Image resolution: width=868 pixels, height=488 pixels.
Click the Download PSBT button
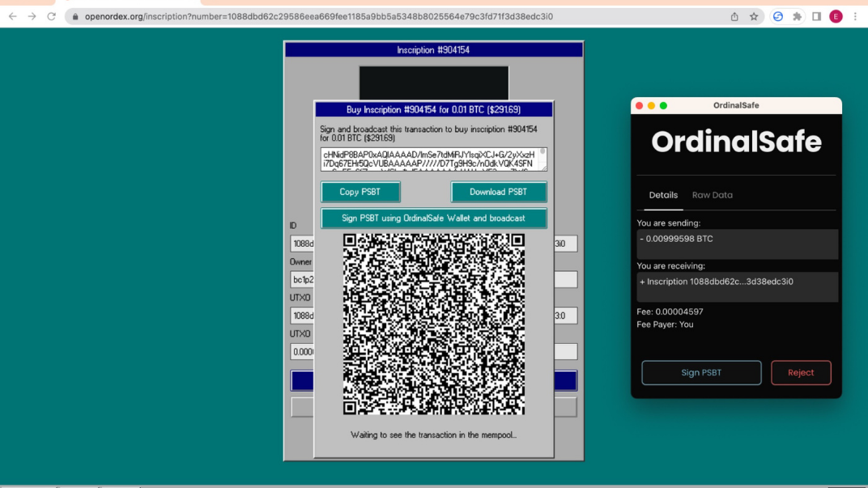pyautogui.click(x=499, y=192)
